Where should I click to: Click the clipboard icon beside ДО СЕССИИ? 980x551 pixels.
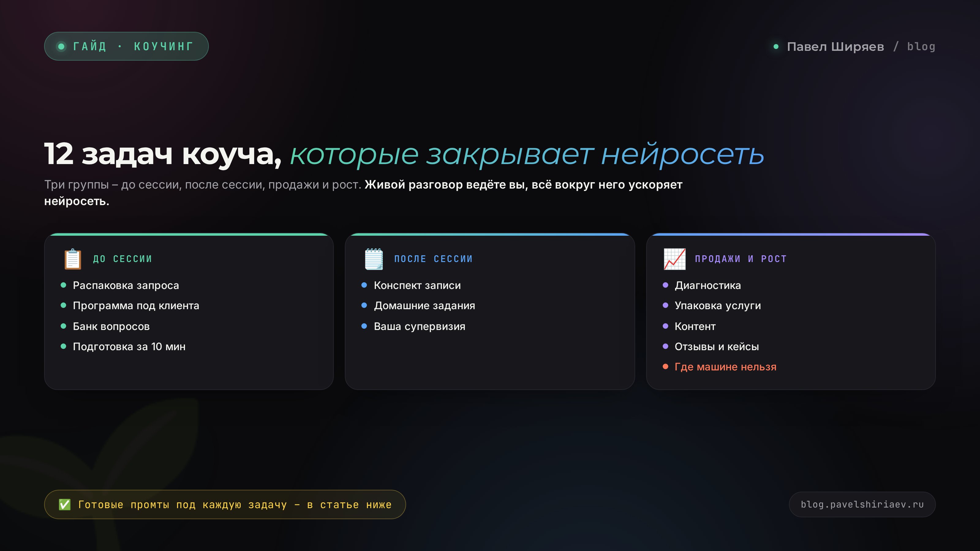click(73, 259)
